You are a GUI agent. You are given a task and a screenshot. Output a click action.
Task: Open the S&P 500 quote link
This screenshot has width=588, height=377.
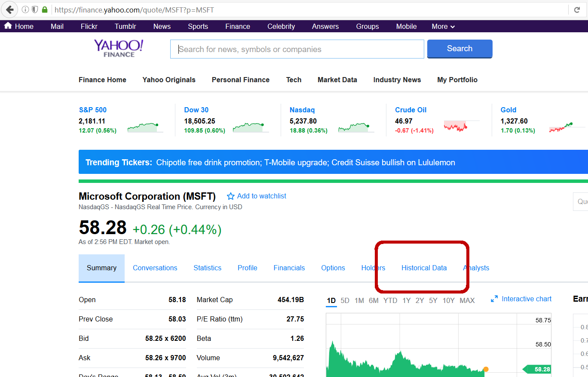pos(92,110)
